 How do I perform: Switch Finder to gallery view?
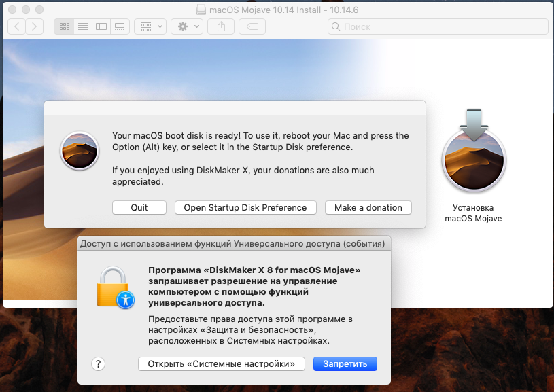click(x=120, y=26)
